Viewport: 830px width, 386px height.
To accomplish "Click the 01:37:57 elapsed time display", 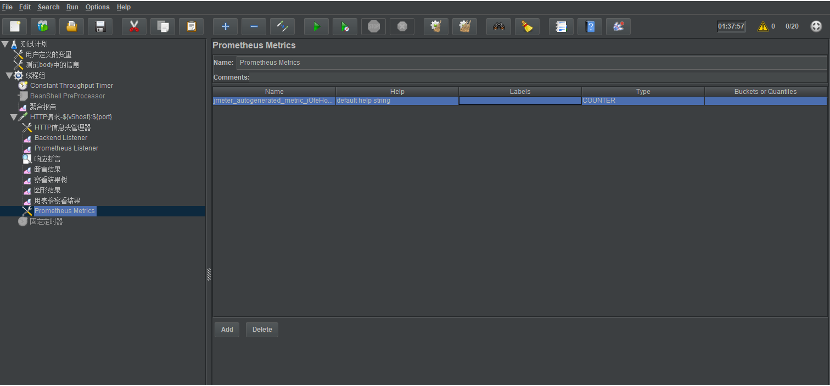I will click(x=732, y=26).
